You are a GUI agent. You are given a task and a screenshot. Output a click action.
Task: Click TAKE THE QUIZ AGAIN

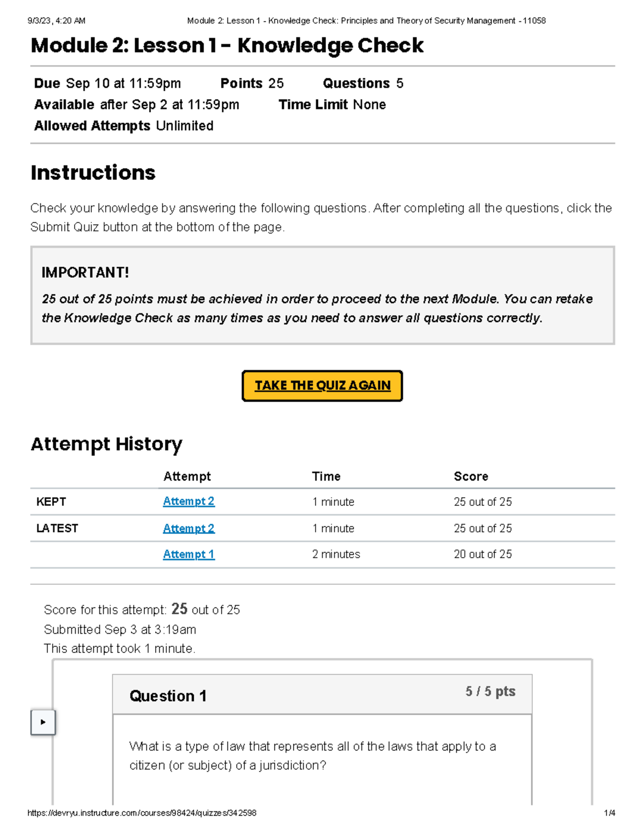(322, 386)
